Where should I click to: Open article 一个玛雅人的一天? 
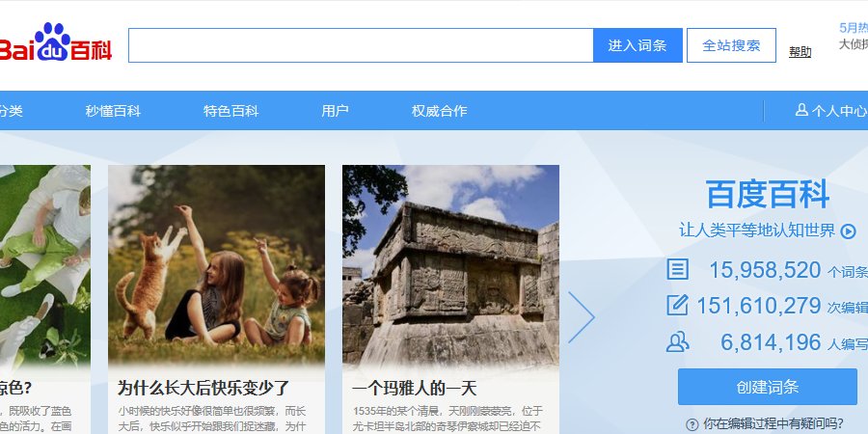(x=414, y=388)
